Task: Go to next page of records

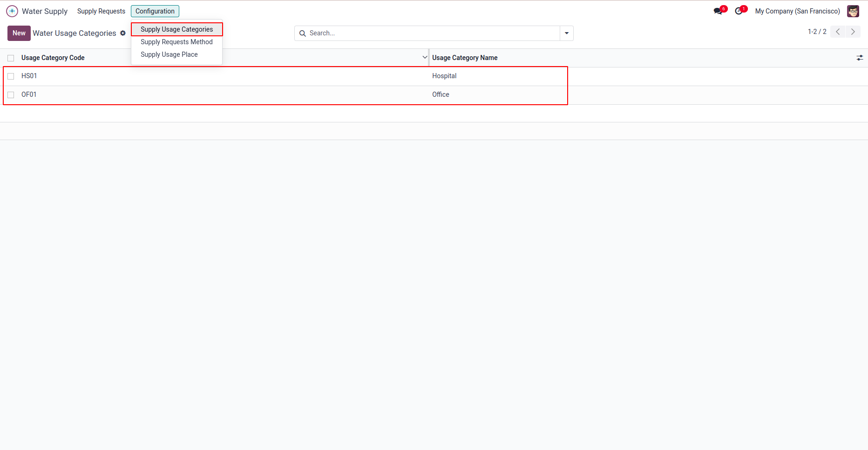Action: click(853, 32)
